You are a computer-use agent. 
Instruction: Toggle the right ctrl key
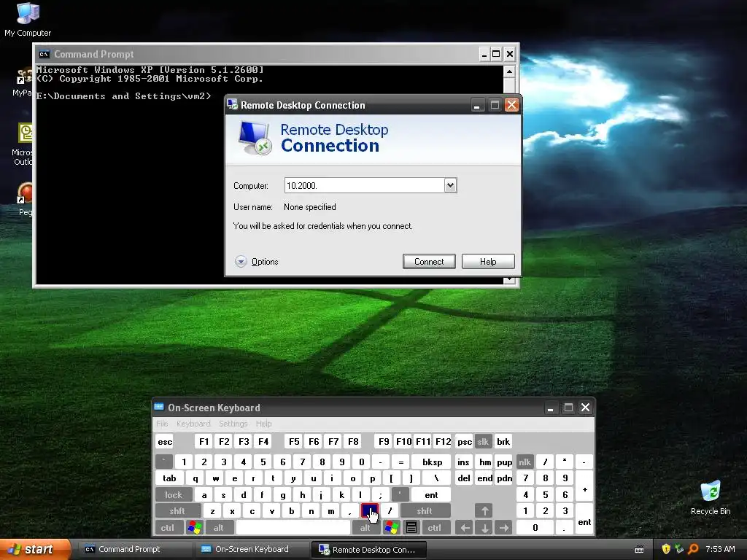[x=435, y=528]
